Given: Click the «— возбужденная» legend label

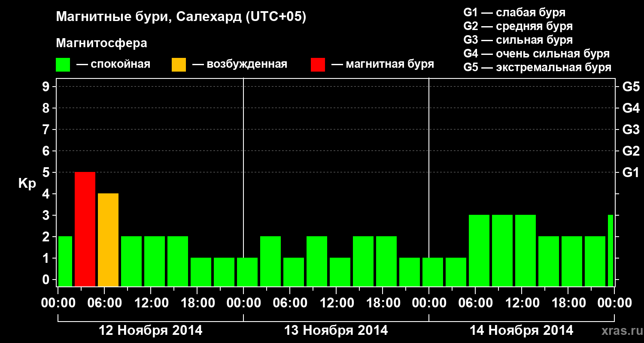Looking at the screenshot, I should 240,65.
